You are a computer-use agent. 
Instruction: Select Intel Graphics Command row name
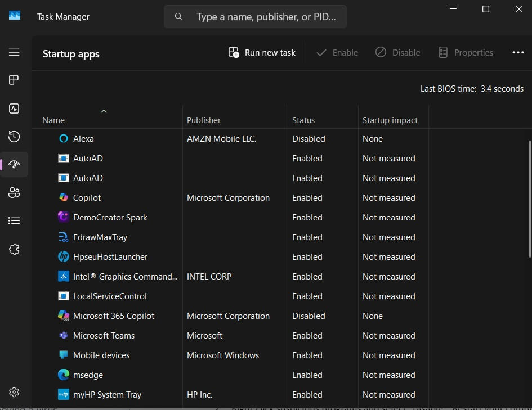125,277
